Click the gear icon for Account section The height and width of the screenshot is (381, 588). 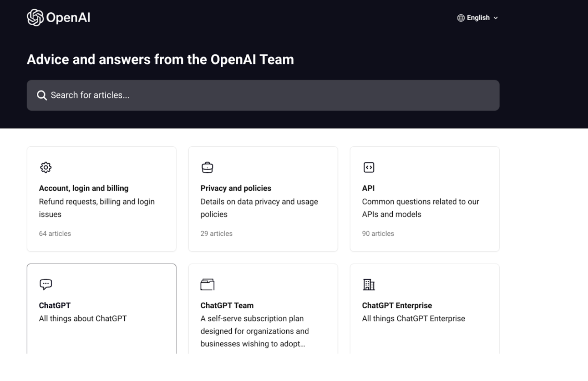(46, 168)
